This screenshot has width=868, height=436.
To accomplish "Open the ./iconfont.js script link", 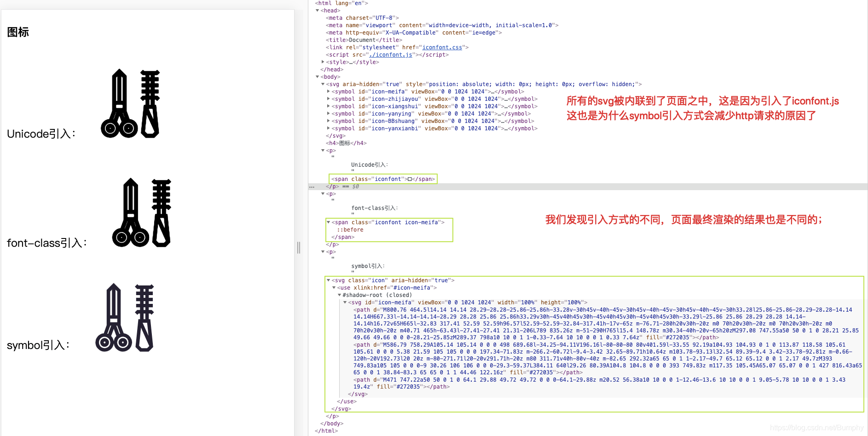I will (x=390, y=54).
